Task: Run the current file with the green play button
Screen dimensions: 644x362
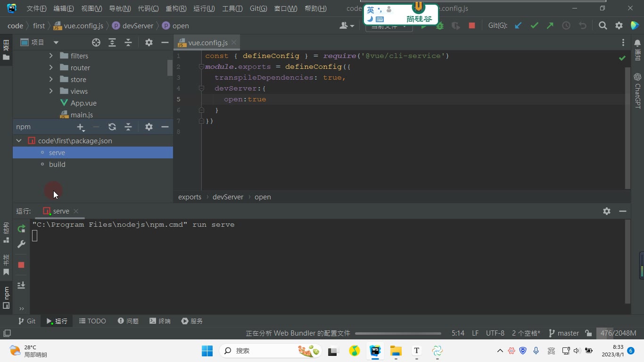Action: coord(424,26)
